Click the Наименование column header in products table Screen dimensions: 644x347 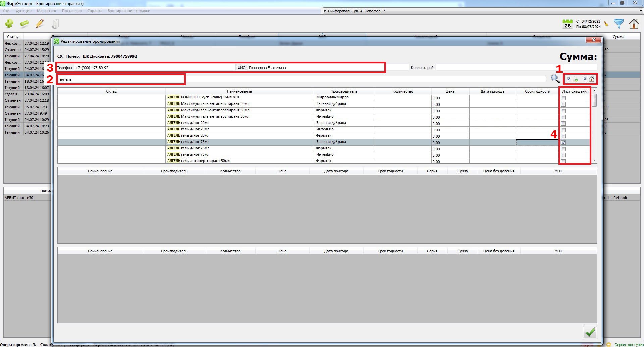(239, 91)
